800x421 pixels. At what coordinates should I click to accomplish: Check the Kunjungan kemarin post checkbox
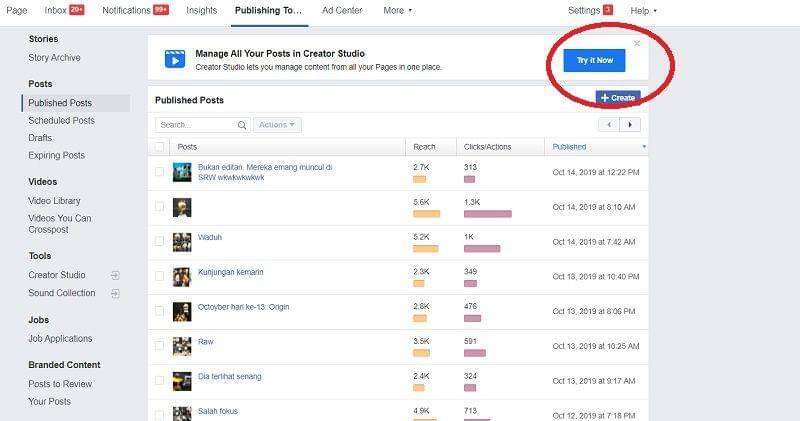[159, 276]
